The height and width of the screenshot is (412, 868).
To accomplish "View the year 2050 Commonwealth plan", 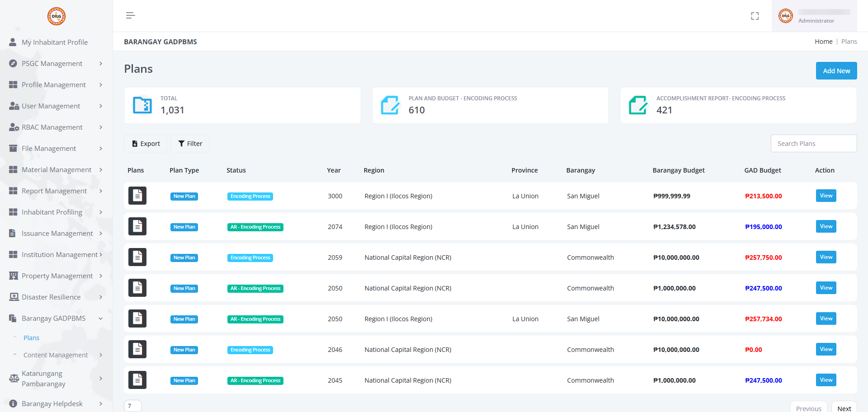I will point(826,288).
